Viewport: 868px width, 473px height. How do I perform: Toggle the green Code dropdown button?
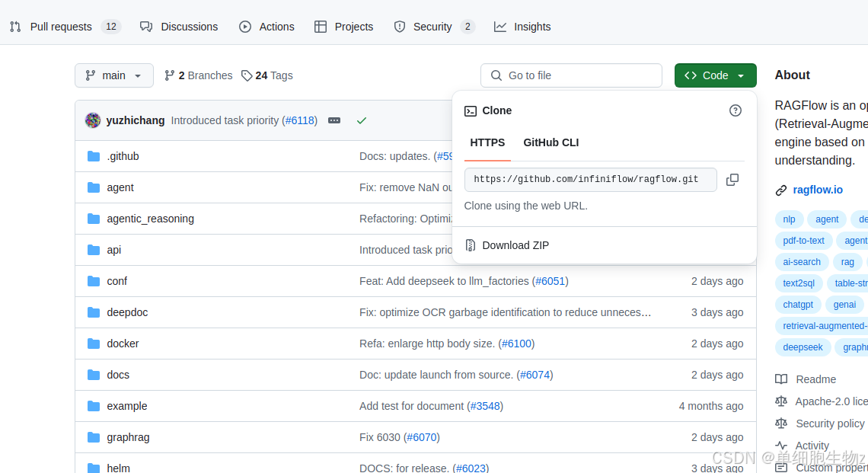[715, 75]
